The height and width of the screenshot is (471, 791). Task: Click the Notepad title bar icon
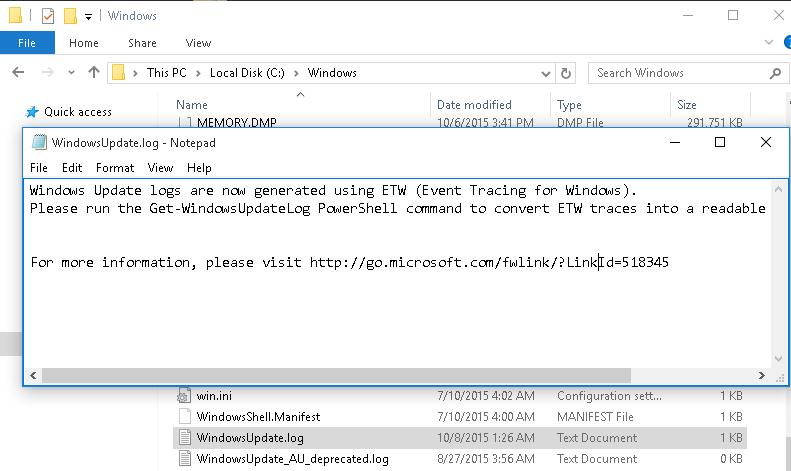(x=39, y=142)
